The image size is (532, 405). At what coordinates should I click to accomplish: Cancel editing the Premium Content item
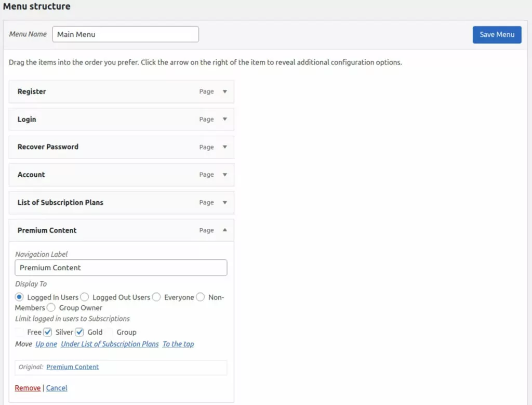point(57,388)
